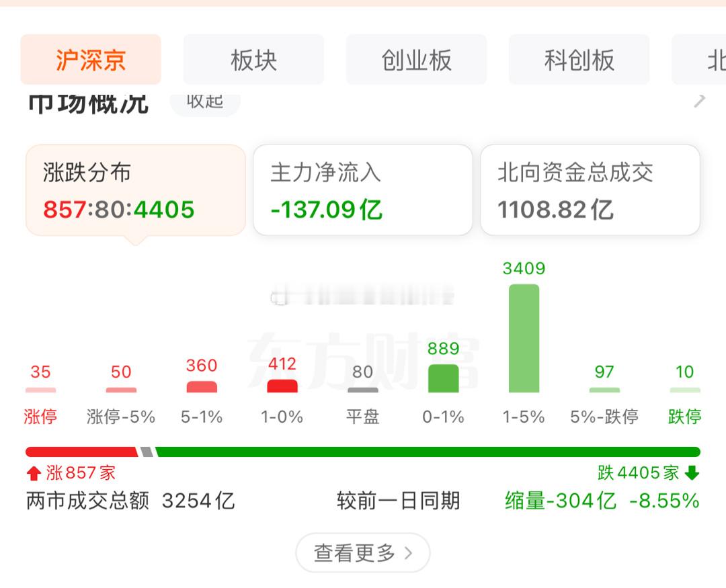Tap the 查看更多 button
This screenshot has width=726, height=588.
click(x=363, y=553)
